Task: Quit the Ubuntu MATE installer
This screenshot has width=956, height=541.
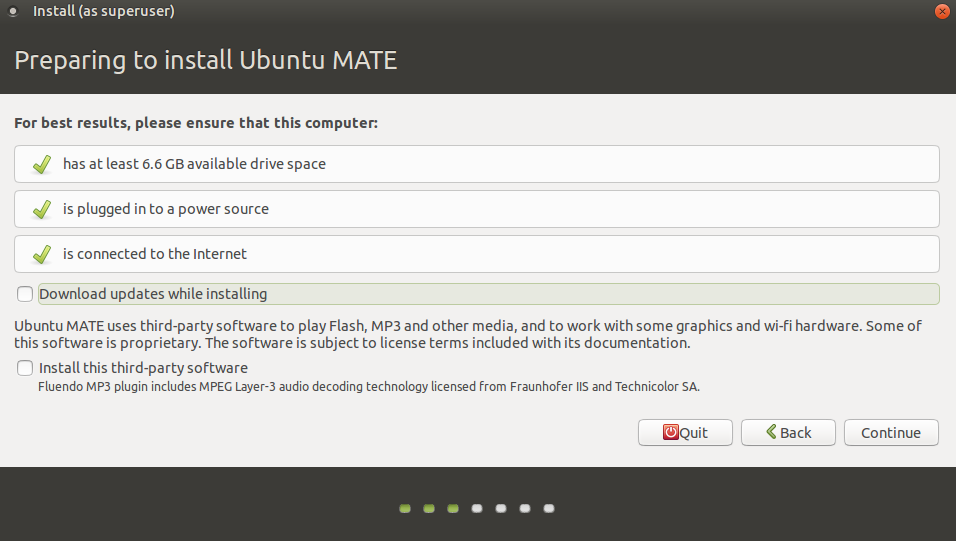Action: tap(685, 432)
